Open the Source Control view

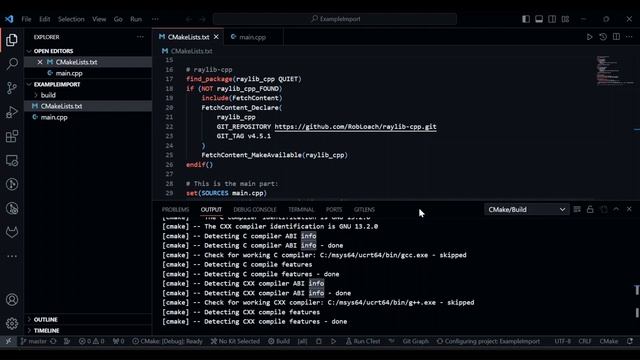point(12,88)
